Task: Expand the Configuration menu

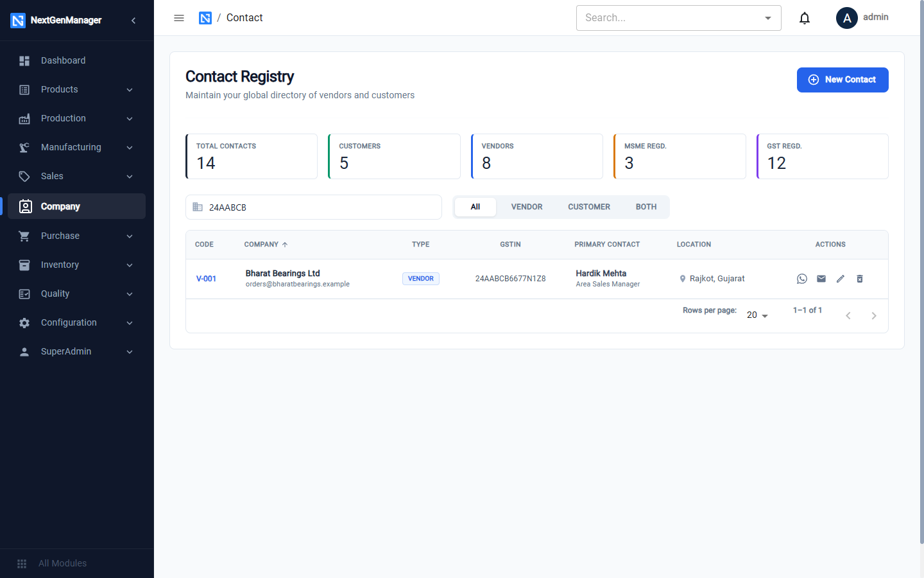Action: pyautogui.click(x=77, y=322)
